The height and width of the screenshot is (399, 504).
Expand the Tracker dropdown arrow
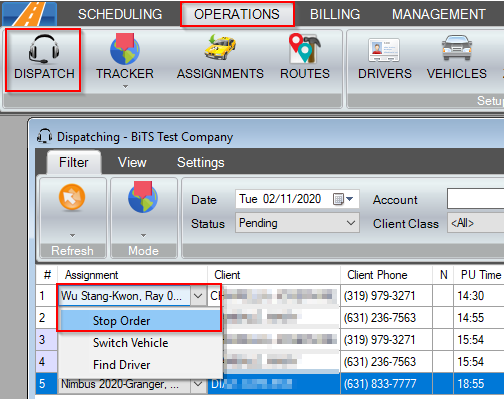tap(125, 87)
